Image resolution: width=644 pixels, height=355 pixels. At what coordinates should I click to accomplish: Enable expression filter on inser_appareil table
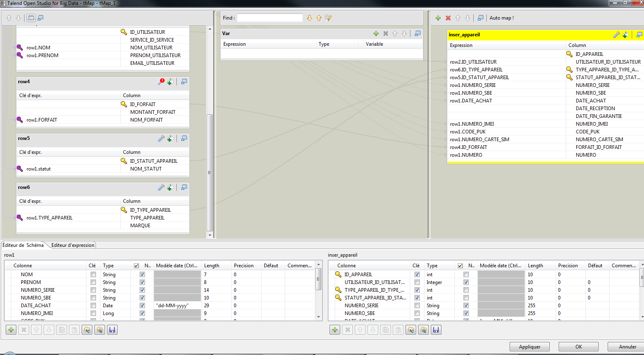point(626,35)
